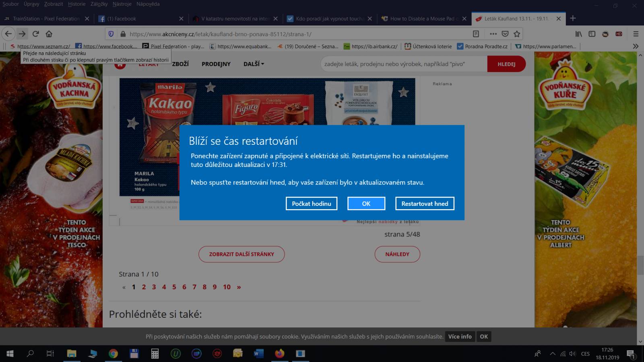Open Action Center notifications icon
The width and height of the screenshot is (644, 362).
click(x=631, y=354)
